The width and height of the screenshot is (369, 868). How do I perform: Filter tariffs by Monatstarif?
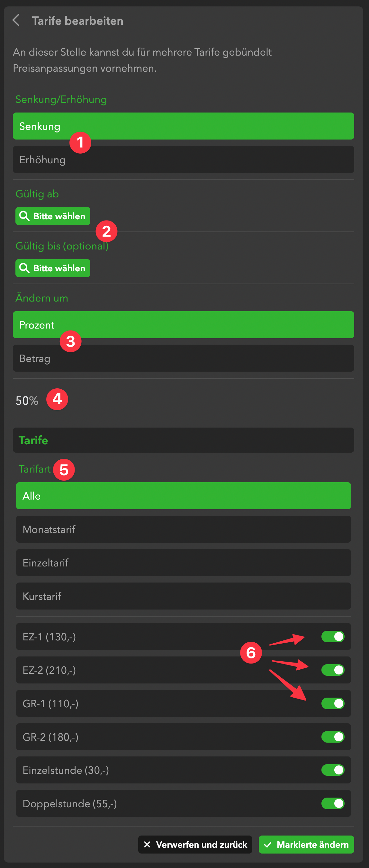tap(183, 529)
